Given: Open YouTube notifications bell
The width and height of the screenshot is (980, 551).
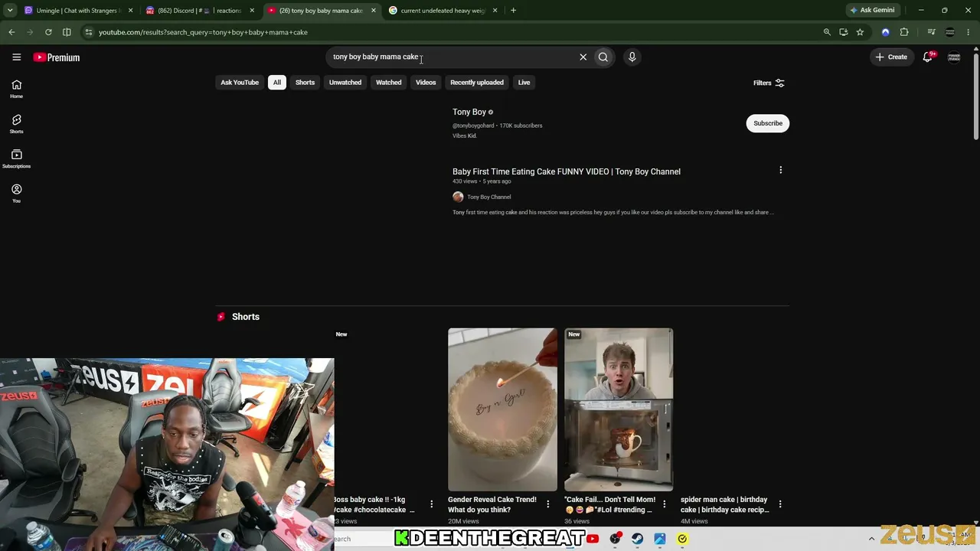Looking at the screenshot, I should 928,57.
